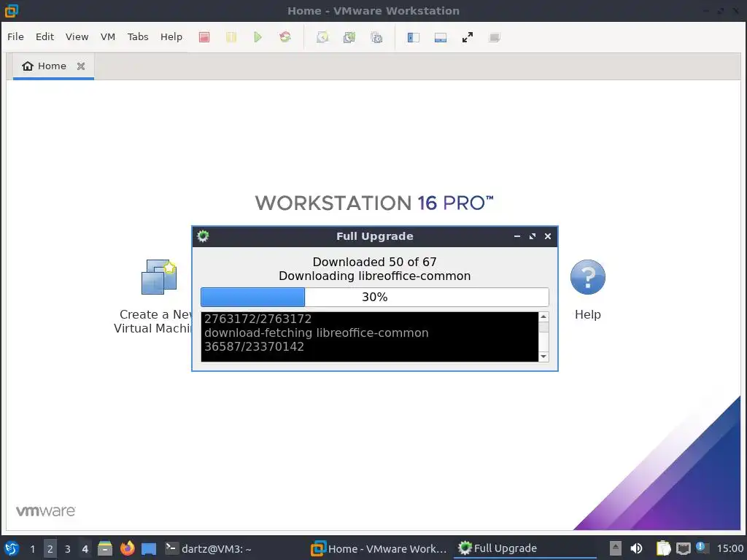Click the 'Downloaded 50 of 67' status text
Viewport: 747px width, 560px height.
[374, 262]
